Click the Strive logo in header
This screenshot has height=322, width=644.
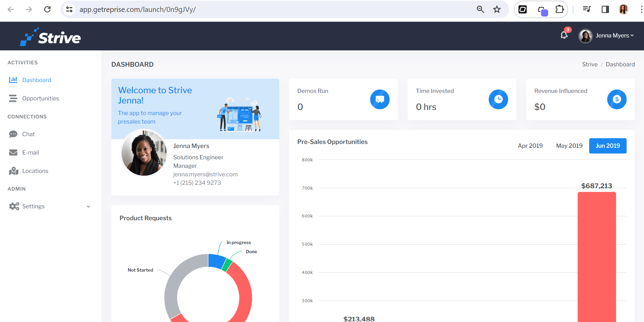[x=50, y=37]
